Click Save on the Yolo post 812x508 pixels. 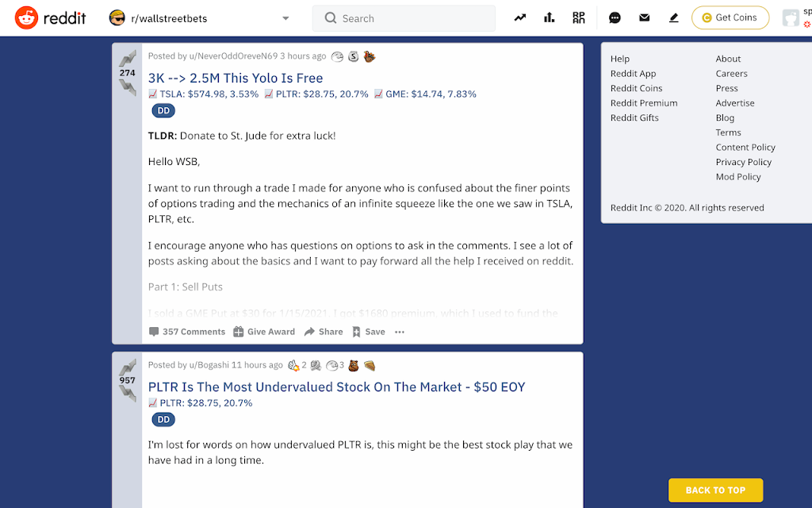(x=369, y=332)
